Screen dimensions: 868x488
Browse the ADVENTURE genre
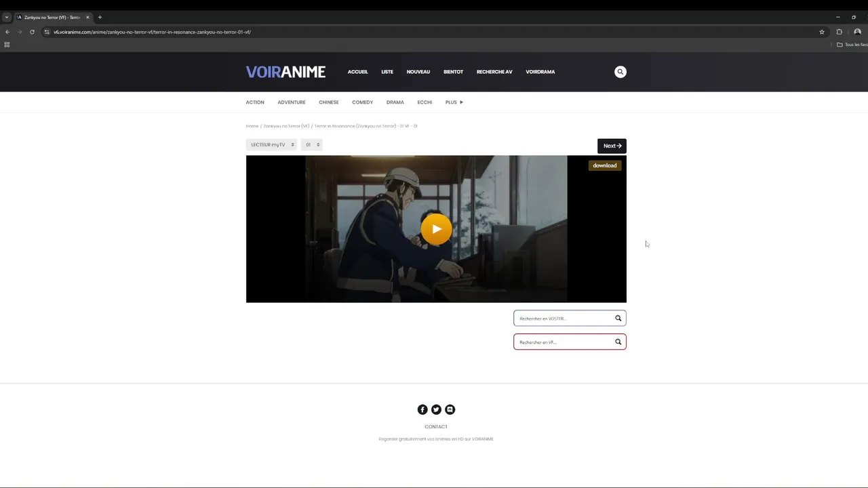tap(292, 102)
